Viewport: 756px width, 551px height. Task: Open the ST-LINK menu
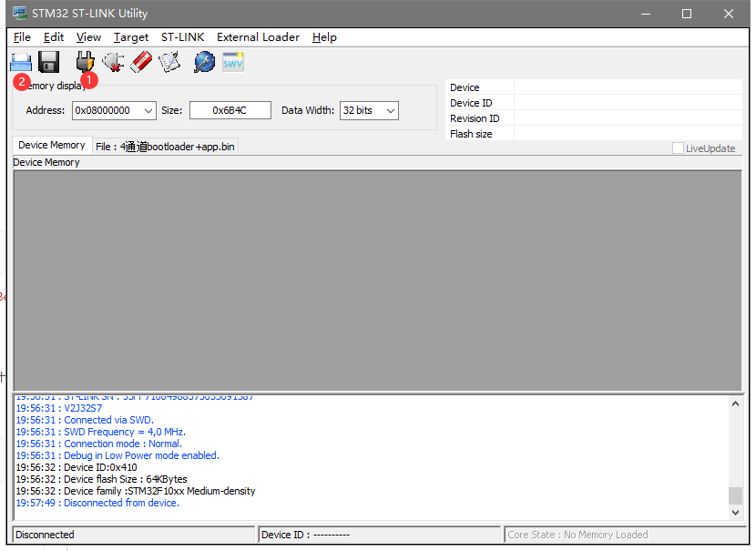(x=183, y=37)
